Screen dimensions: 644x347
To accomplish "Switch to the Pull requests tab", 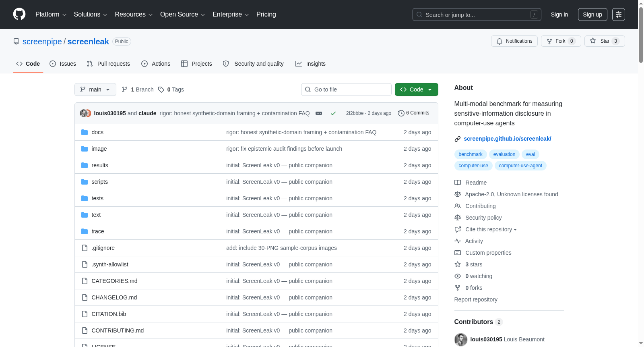I will click(x=108, y=64).
